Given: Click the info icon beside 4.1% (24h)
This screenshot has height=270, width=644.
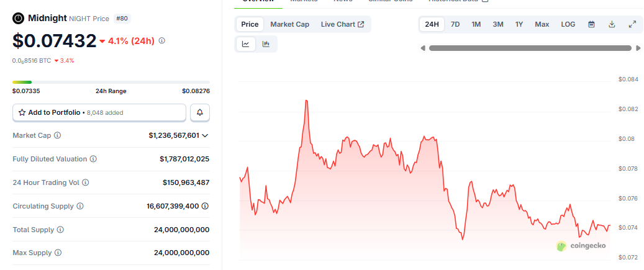Looking at the screenshot, I should [x=162, y=40].
